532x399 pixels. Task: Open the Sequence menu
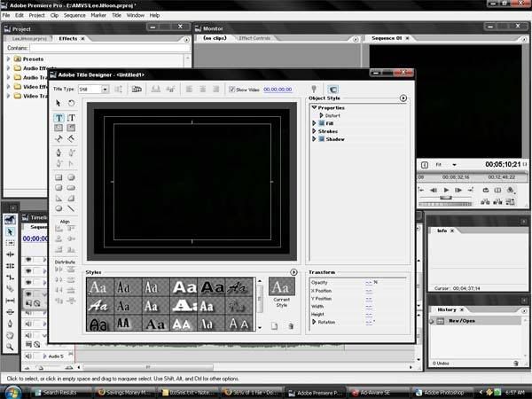click(74, 15)
